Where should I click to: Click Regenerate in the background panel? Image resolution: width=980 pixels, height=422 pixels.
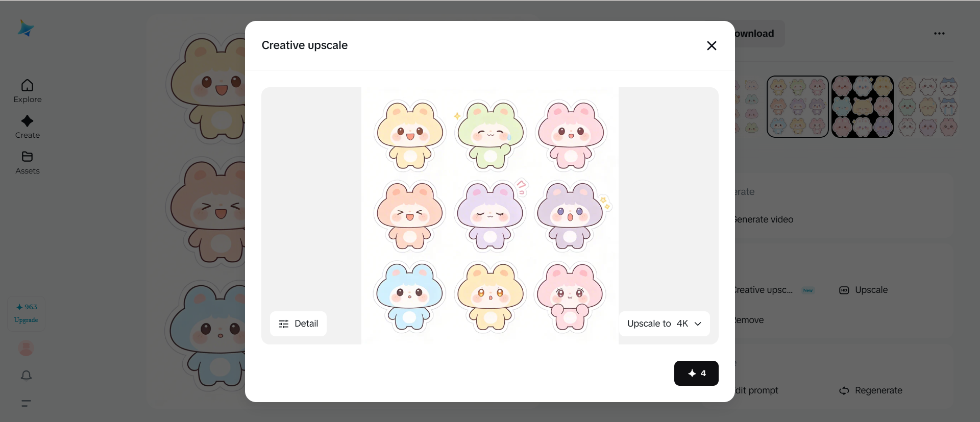pos(871,390)
